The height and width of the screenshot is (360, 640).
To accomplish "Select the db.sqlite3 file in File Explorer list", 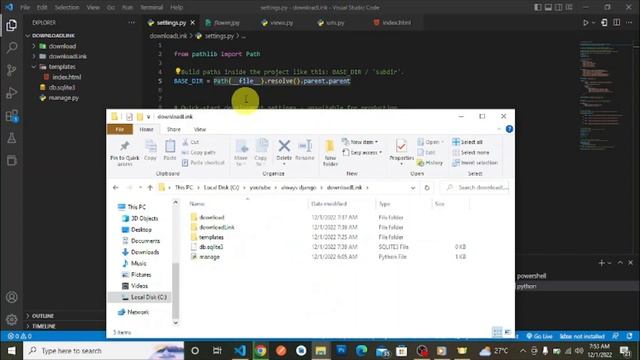I will (211, 247).
